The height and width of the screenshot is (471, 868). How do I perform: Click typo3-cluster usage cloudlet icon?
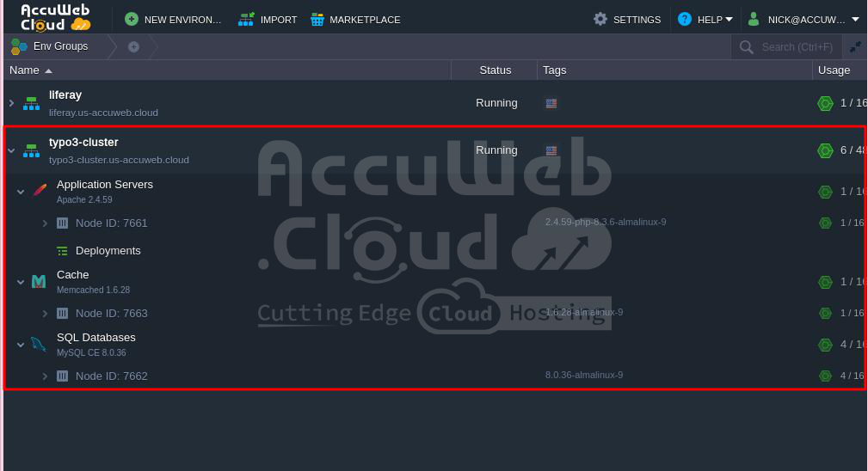825,150
